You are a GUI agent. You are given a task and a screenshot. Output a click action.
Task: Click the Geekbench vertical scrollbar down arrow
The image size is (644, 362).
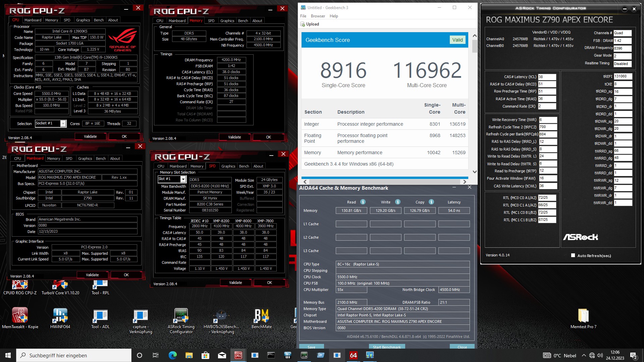[475, 172]
